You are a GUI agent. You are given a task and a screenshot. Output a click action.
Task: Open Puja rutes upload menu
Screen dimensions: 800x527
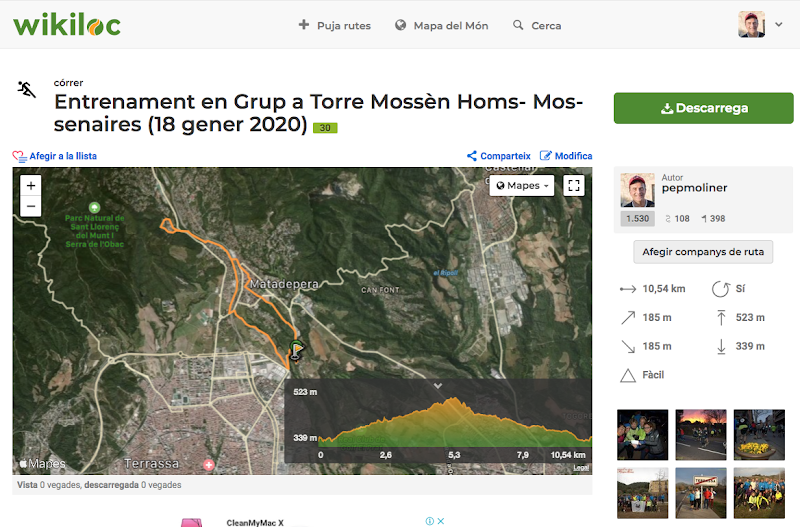pos(335,26)
